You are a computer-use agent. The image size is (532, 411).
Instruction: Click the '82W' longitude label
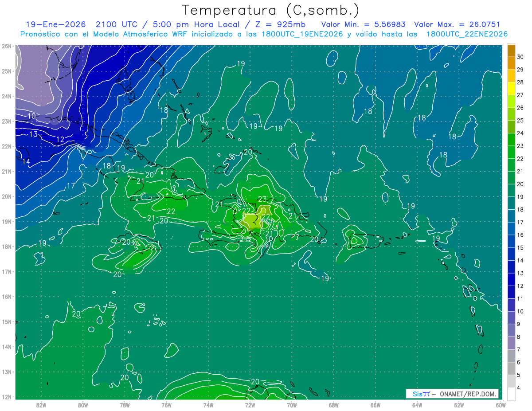[x=41, y=405]
